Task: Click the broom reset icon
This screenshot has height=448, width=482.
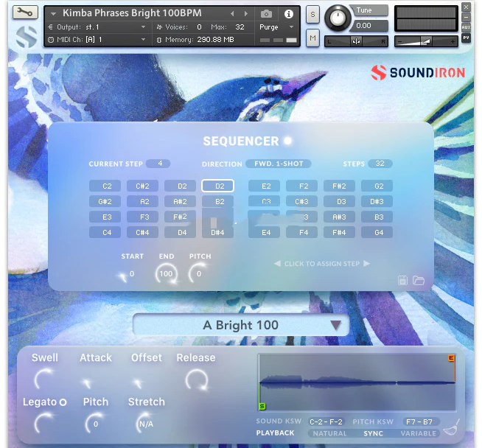Action: coord(452,427)
